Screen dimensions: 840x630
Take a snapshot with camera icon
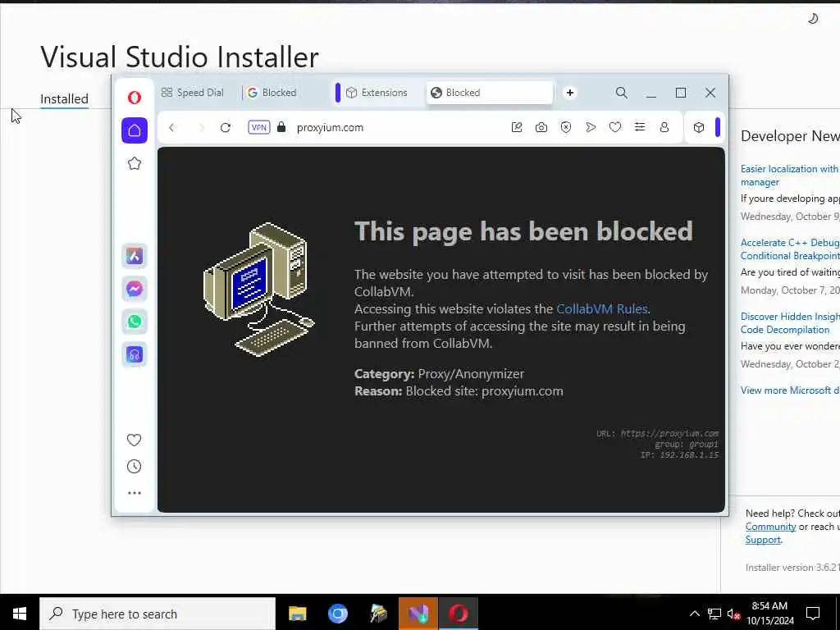[x=541, y=127]
